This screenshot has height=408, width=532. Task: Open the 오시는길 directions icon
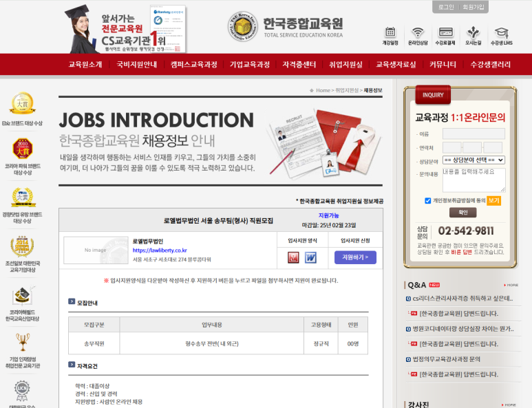click(473, 36)
